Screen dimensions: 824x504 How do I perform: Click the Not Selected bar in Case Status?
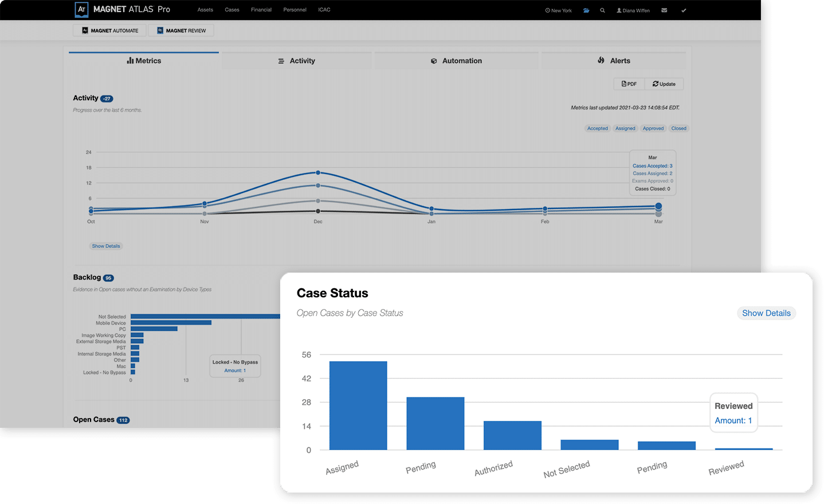[590, 445]
